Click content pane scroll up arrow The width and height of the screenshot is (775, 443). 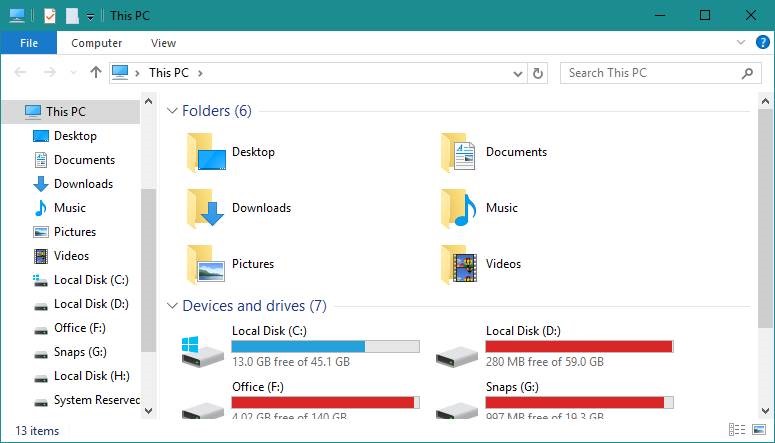766,101
